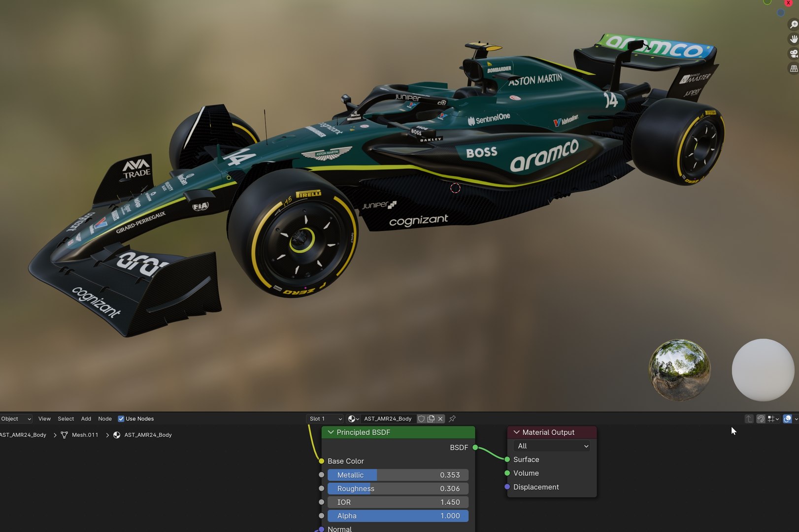Open the Slot 1 dropdown
The width and height of the screenshot is (799, 532).
325,419
